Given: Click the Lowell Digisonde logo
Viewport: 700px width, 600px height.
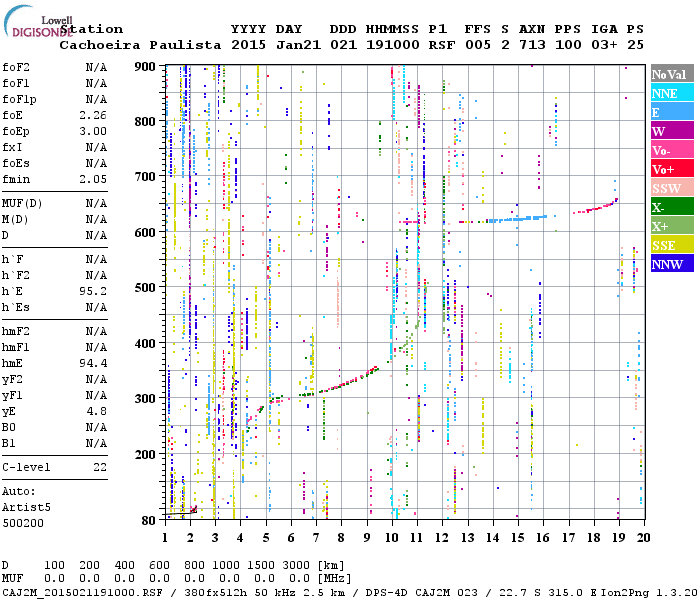Looking at the screenshot, I should 38,21.
